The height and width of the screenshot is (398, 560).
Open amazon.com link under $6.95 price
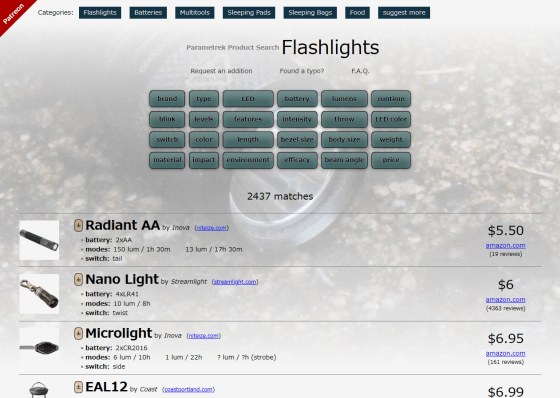(x=505, y=353)
